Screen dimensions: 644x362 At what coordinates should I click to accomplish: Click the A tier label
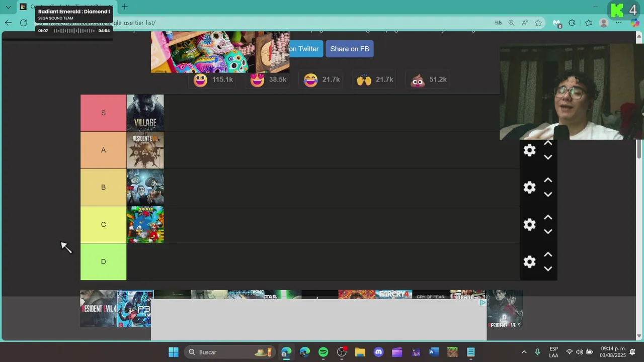click(103, 150)
